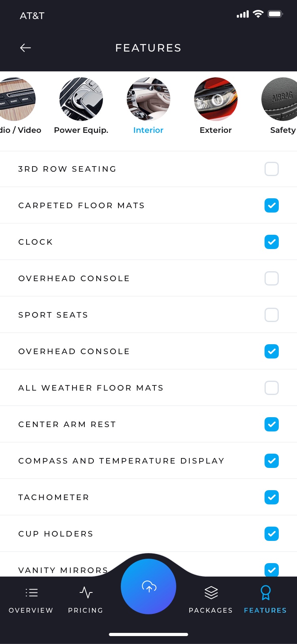This screenshot has height=644, width=297.
Task: Uncheck the Clock feature
Action: 272,242
